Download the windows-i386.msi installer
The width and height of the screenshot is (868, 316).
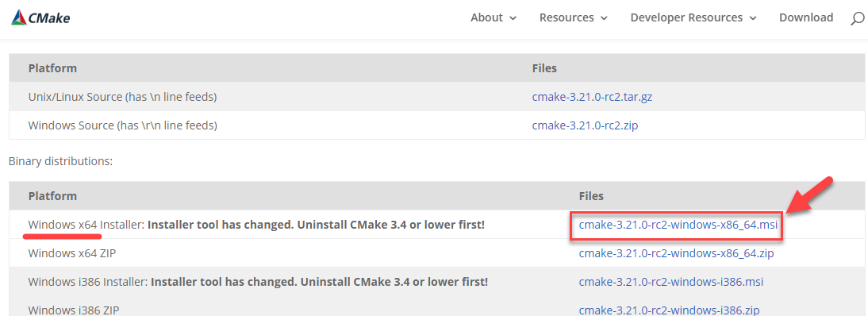tap(671, 282)
